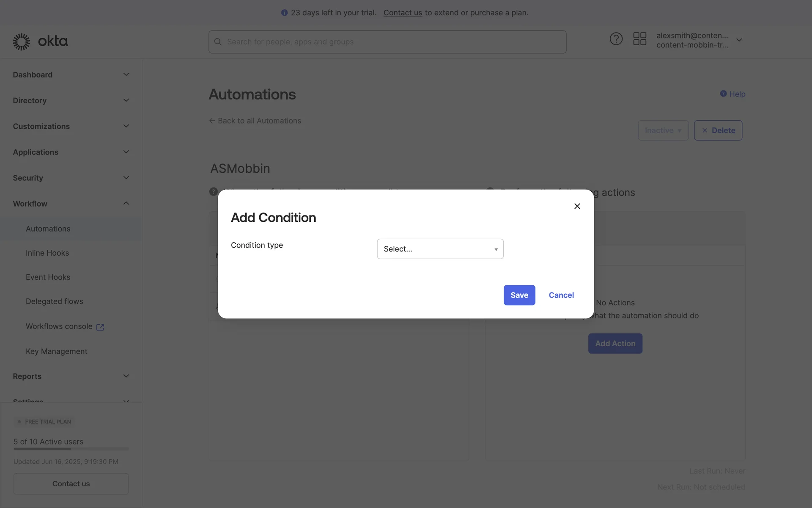Focus the people, apps and groups search field

pos(393,42)
